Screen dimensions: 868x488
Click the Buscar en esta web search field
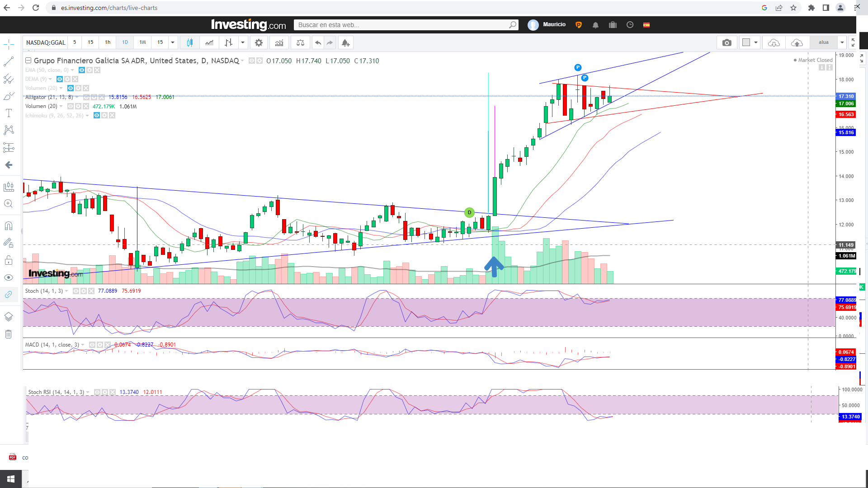pos(406,25)
